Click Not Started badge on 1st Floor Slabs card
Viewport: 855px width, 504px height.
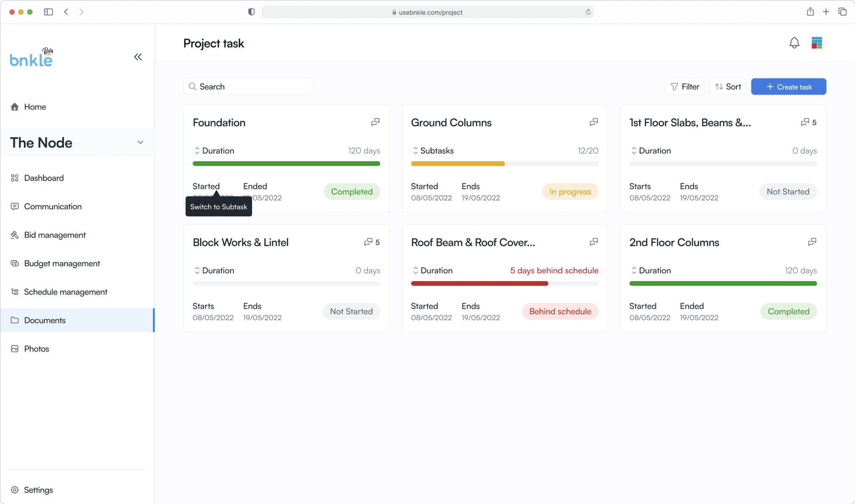pyautogui.click(x=788, y=192)
